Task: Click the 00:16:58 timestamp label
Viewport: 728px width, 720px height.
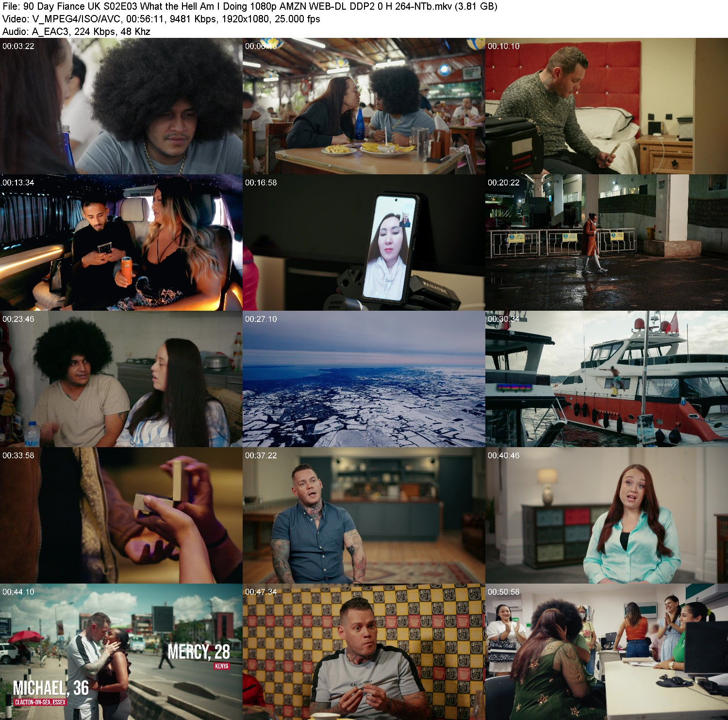Action: pyautogui.click(x=261, y=183)
